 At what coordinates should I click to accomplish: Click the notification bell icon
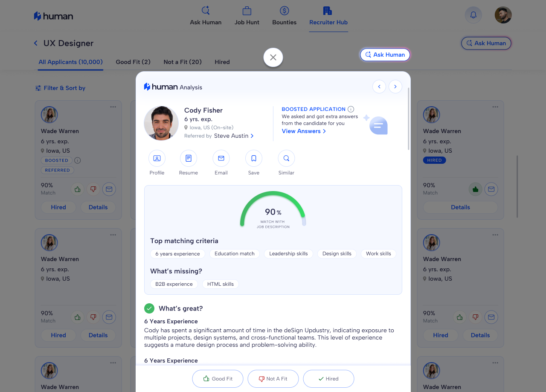pyautogui.click(x=473, y=15)
